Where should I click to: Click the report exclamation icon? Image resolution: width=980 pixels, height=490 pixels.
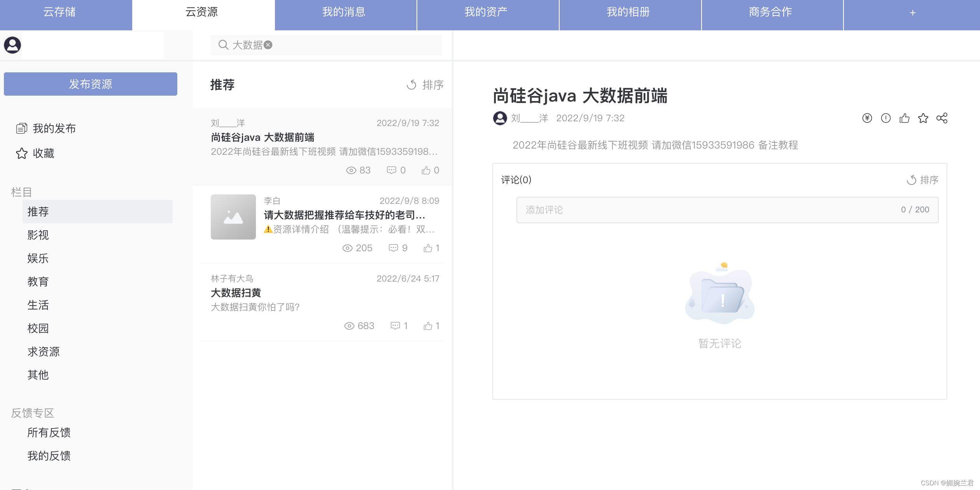point(885,118)
